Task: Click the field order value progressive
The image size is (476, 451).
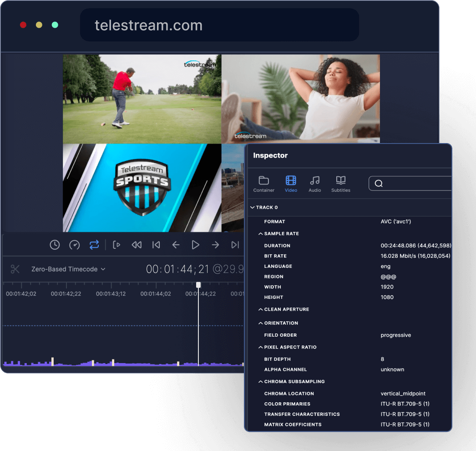Action: coord(396,335)
